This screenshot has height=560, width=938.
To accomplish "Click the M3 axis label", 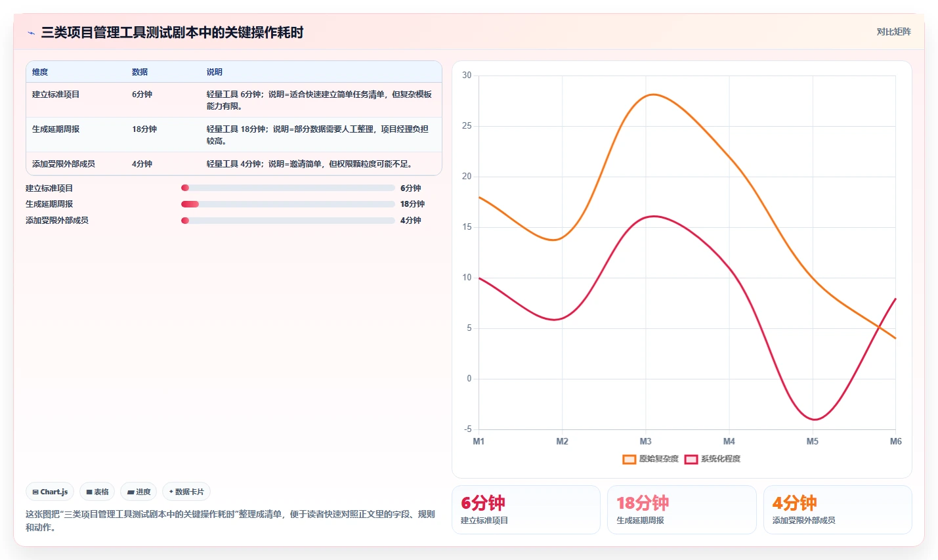I will tap(645, 441).
